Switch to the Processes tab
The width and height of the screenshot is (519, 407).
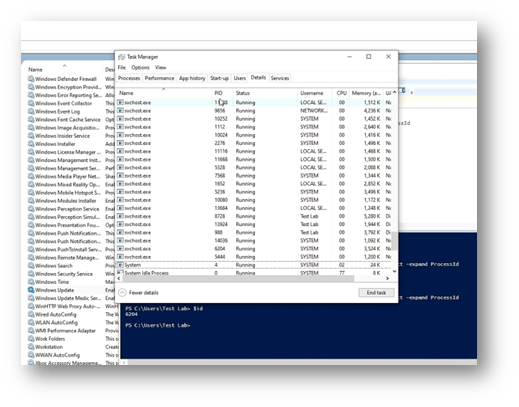[129, 78]
